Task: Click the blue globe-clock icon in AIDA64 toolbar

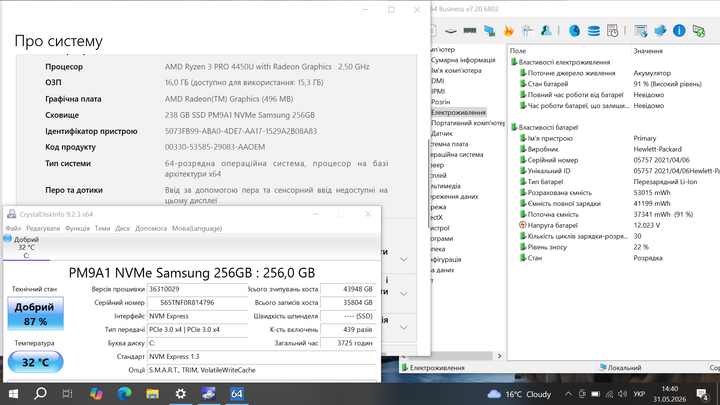Action: [574, 31]
